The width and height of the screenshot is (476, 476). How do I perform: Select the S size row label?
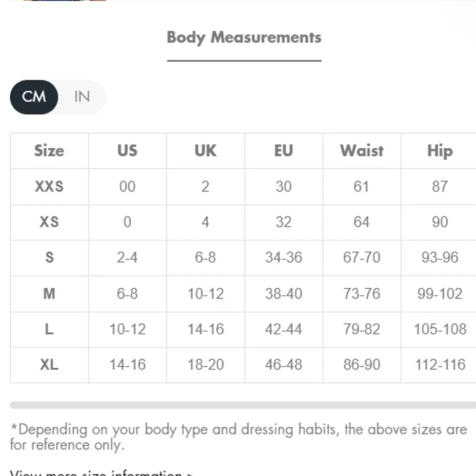(x=49, y=258)
